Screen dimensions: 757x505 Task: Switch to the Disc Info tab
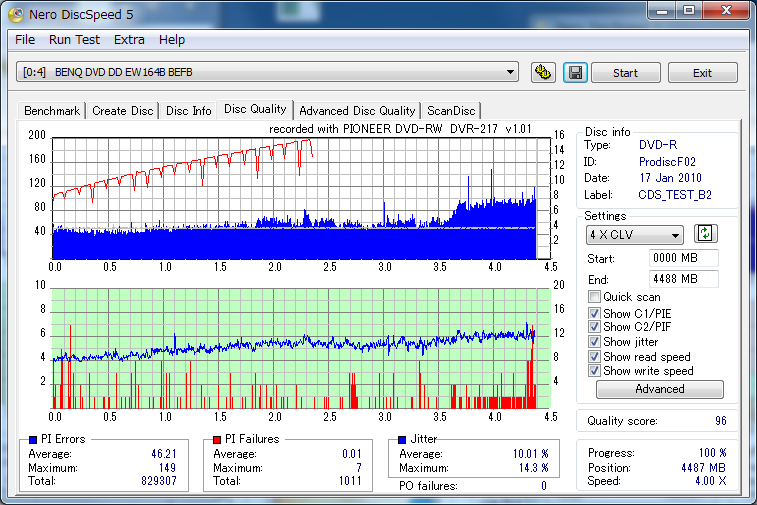189,111
